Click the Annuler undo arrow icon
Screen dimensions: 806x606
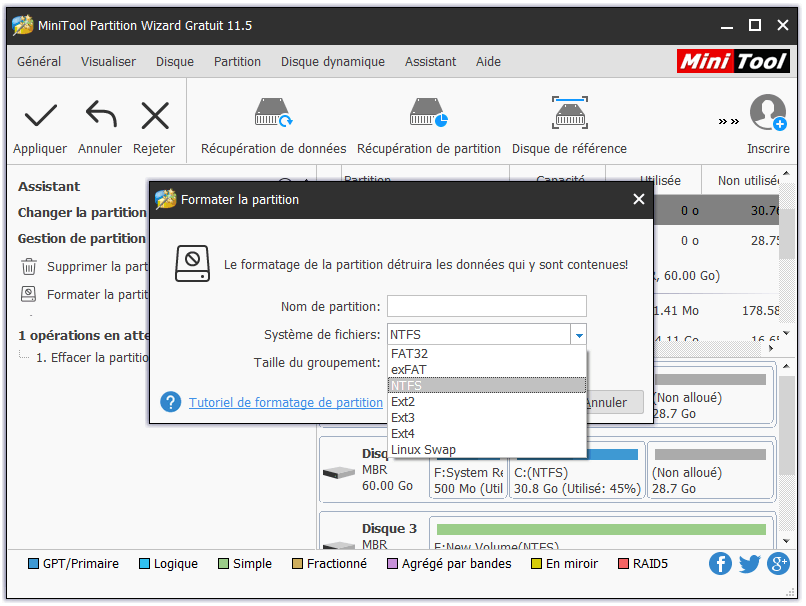[101, 114]
